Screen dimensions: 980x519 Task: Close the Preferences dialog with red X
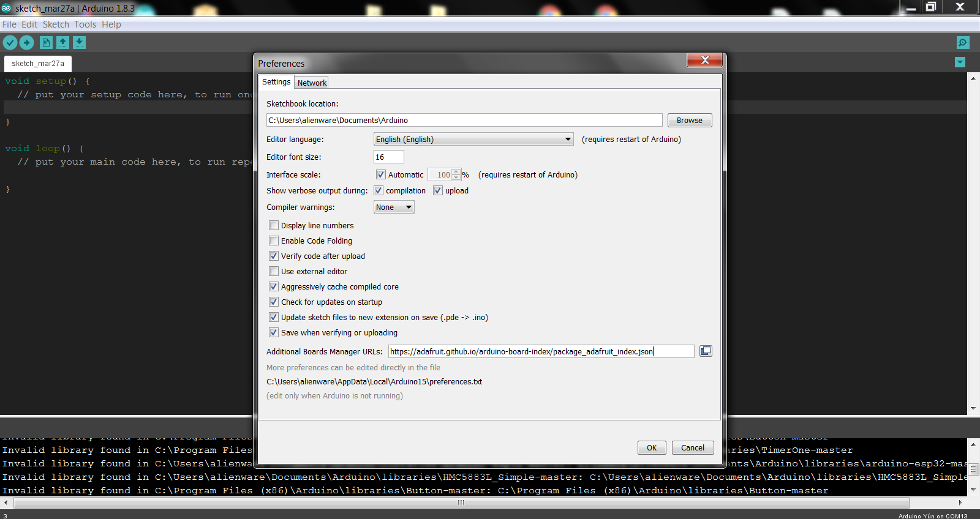pos(705,60)
